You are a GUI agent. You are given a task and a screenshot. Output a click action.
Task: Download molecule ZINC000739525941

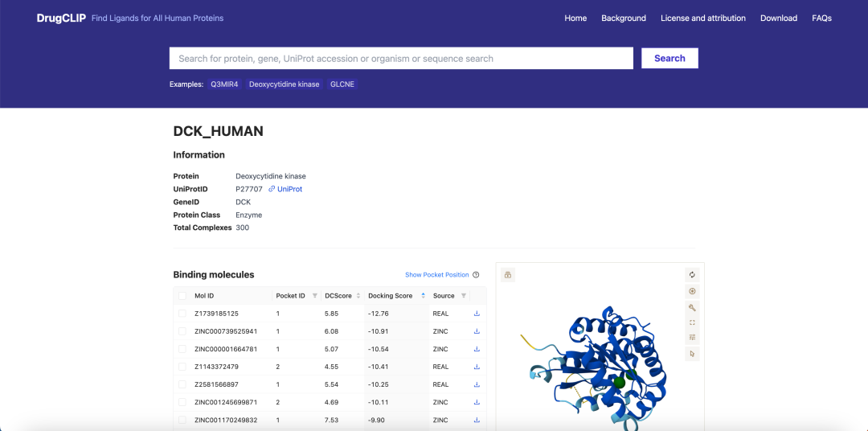[x=477, y=331]
